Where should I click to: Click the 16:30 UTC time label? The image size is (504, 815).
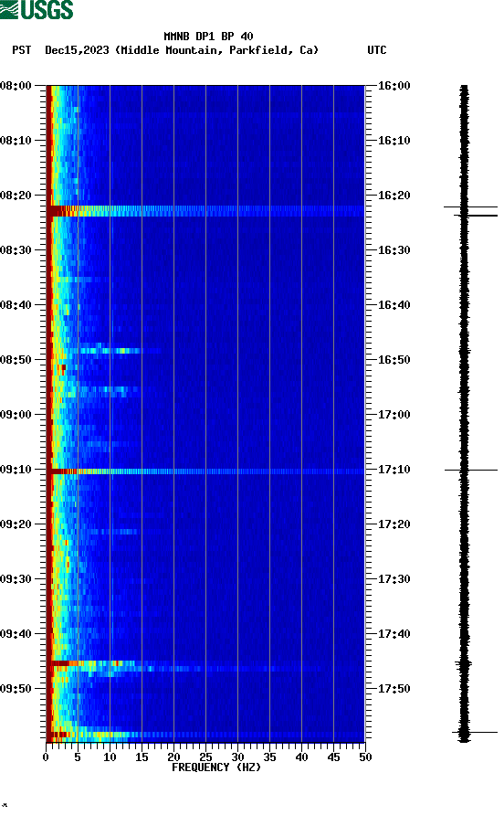pyautogui.click(x=394, y=250)
